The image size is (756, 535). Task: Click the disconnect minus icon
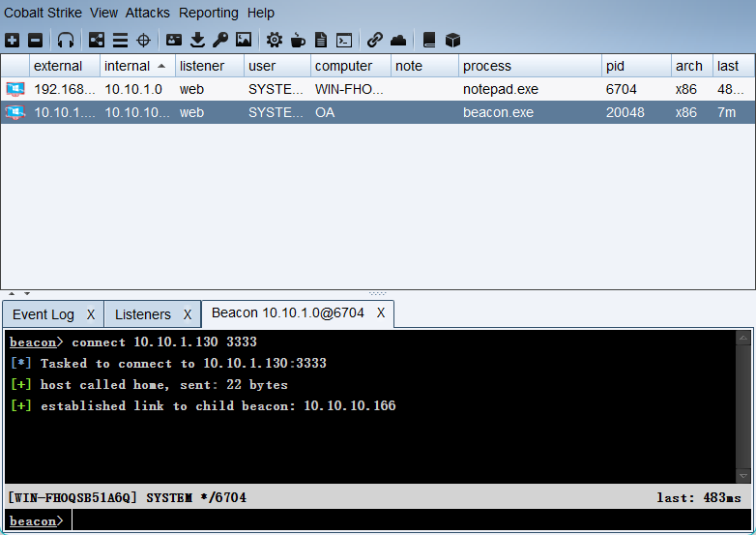(35, 40)
